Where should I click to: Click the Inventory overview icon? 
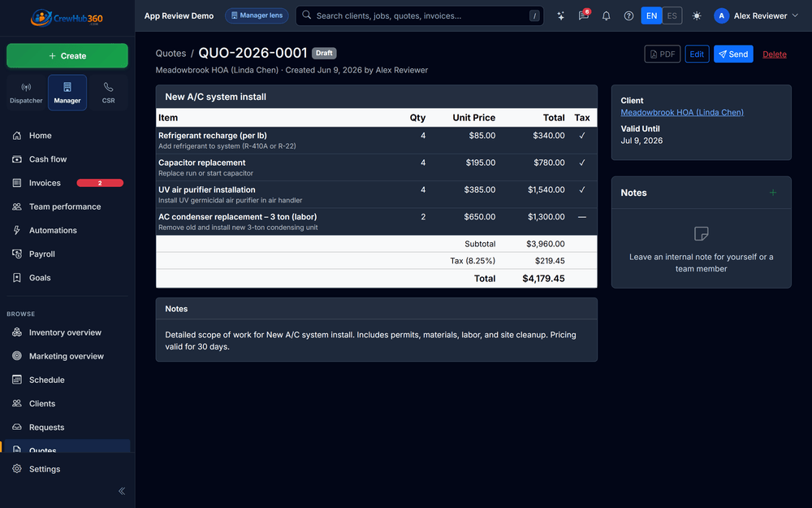pyautogui.click(x=17, y=332)
